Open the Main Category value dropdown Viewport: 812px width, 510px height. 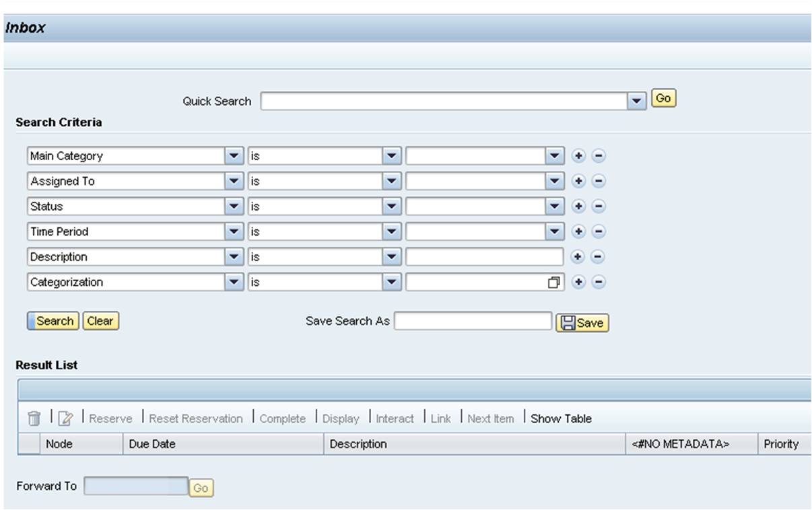click(554, 156)
